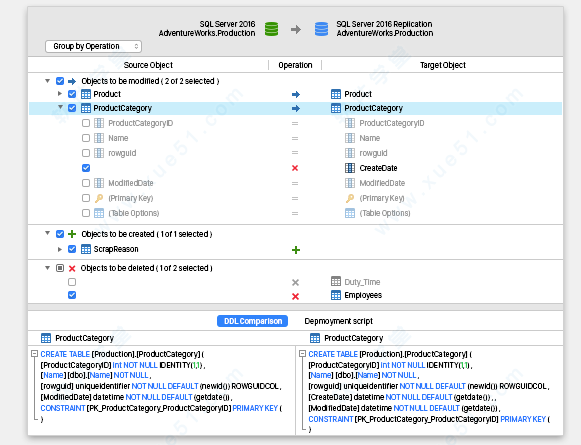Uncheck the Employees deletion checkbox
The height and width of the screenshot is (445, 581).
(x=72, y=295)
